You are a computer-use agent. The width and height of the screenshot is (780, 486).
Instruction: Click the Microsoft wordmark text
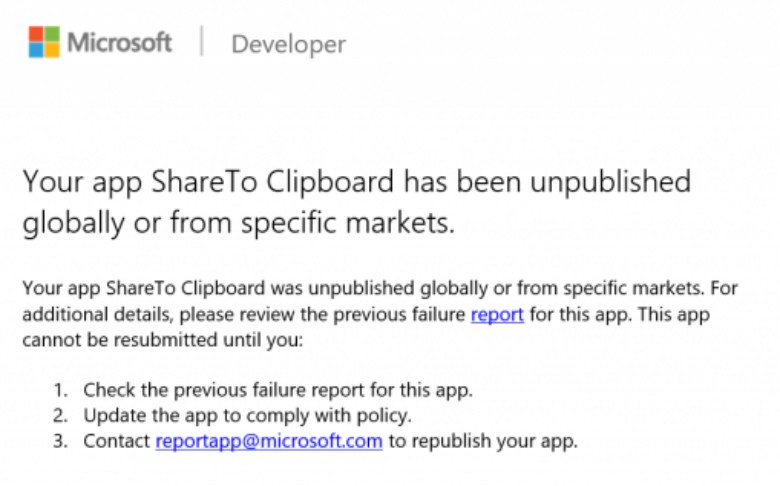tap(120, 43)
